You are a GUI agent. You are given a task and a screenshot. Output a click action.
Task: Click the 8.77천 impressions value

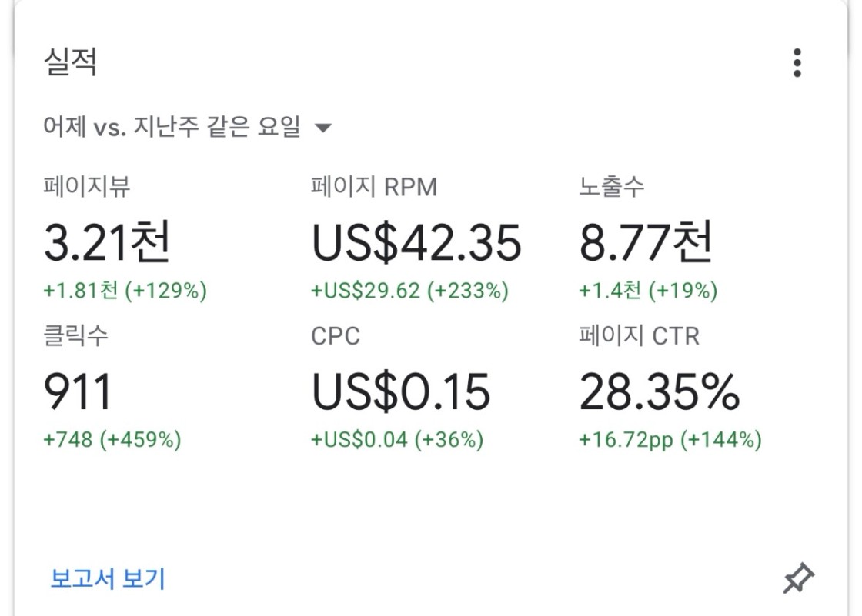(x=646, y=242)
